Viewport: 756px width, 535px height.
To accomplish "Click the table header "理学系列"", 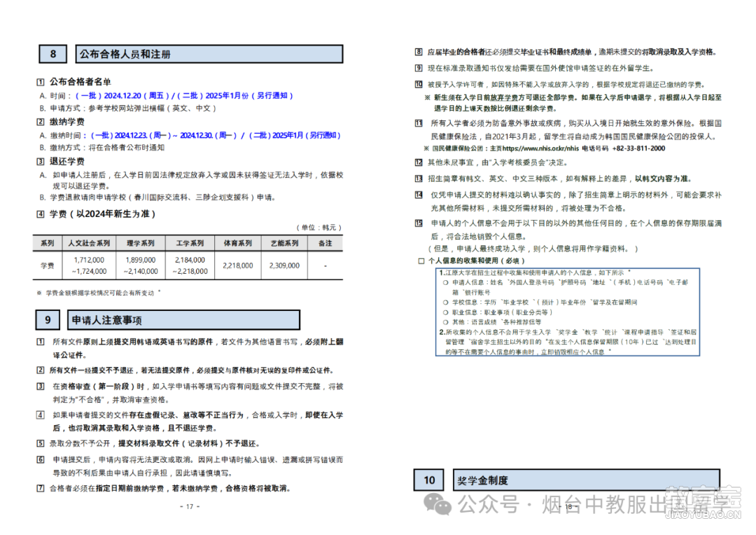I will 140,243.
